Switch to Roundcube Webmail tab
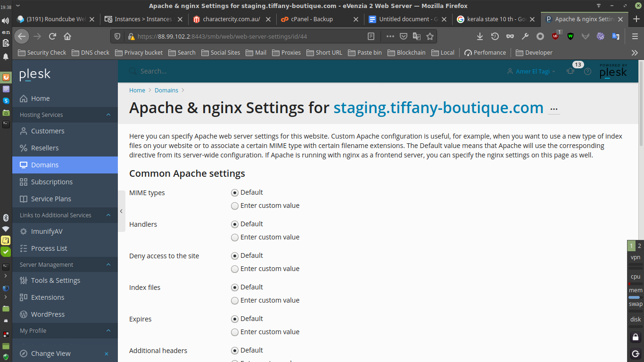This screenshot has width=644, height=362. pos(56,19)
